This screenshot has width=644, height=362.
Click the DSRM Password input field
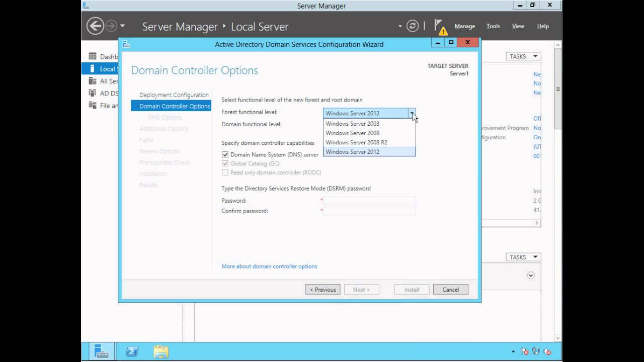click(x=369, y=201)
